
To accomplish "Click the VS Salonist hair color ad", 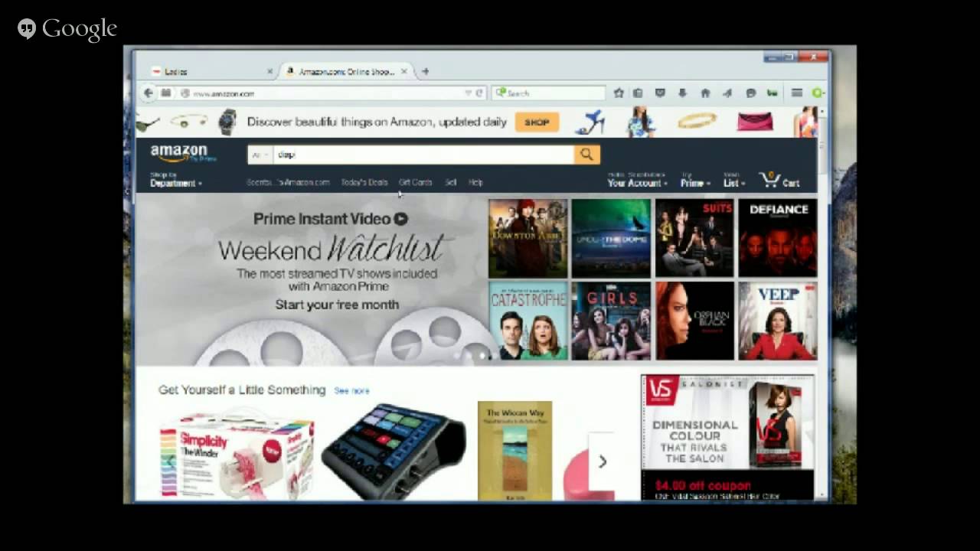I will (x=727, y=437).
